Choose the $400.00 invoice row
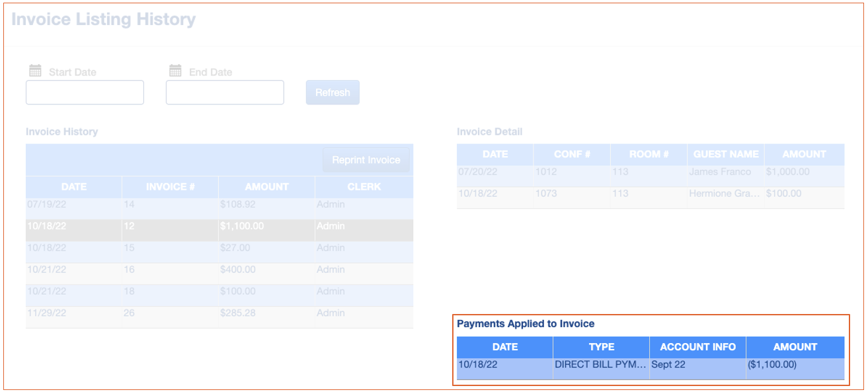This screenshot has height=392, width=868. coord(219,270)
